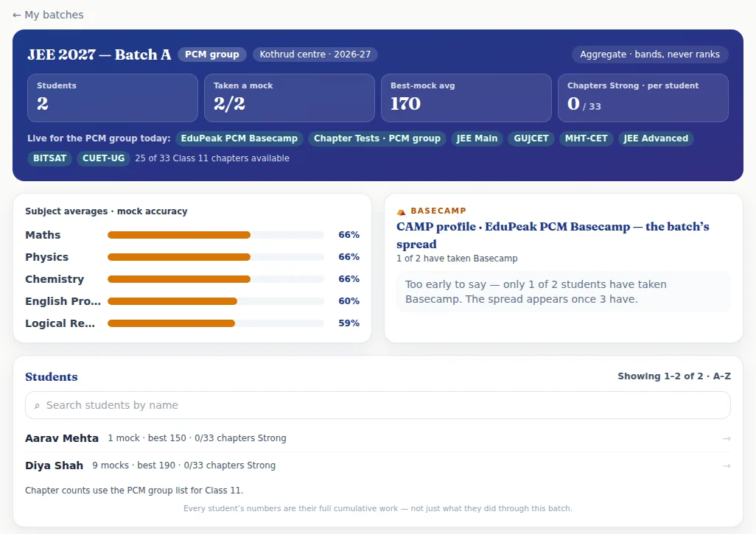
Task: Open Diya Shah's row arrow
Action: (727, 466)
